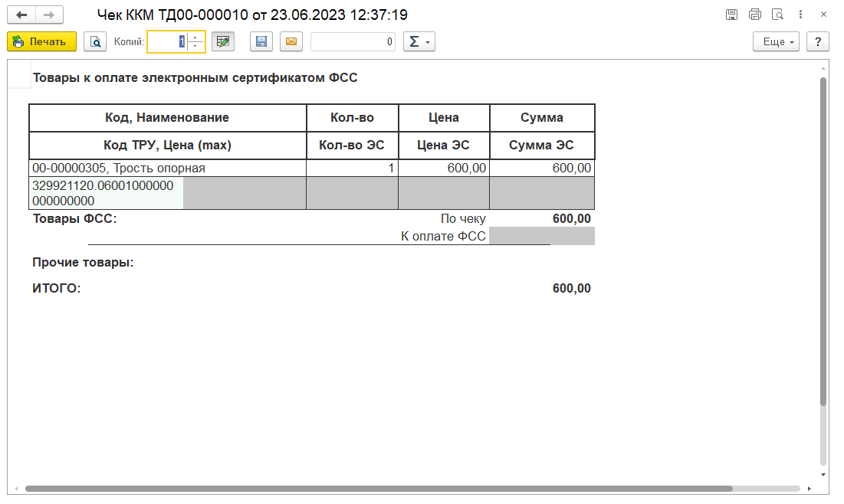This screenshot has height=504, width=844.
Task: Go forward with the right arrow button
Action: click(49, 15)
